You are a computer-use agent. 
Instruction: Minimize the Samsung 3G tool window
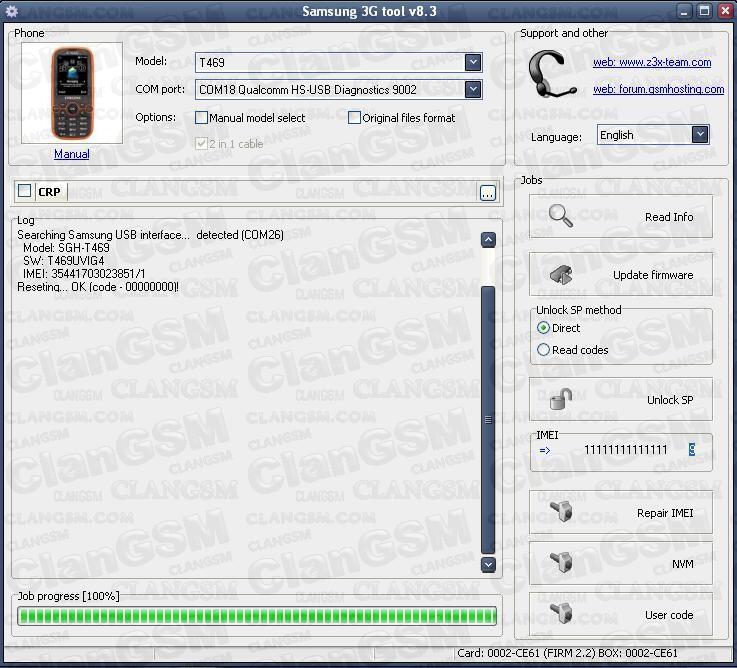(683, 11)
